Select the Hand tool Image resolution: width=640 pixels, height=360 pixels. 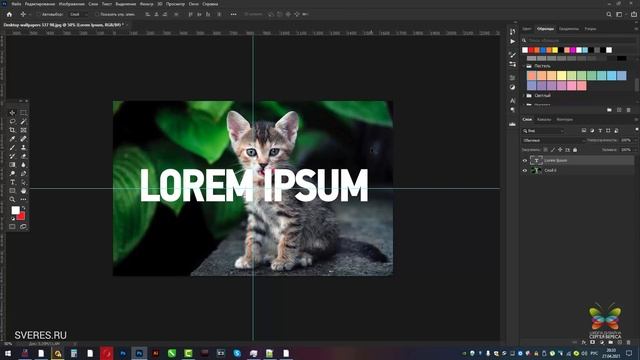pos(23,191)
